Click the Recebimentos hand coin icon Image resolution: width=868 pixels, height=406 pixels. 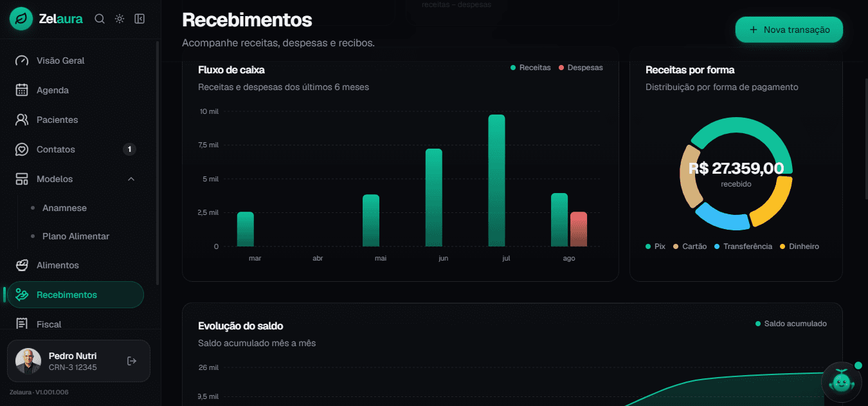point(22,295)
